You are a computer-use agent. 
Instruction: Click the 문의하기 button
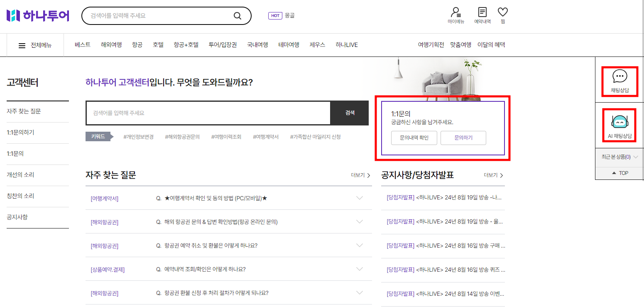(463, 138)
